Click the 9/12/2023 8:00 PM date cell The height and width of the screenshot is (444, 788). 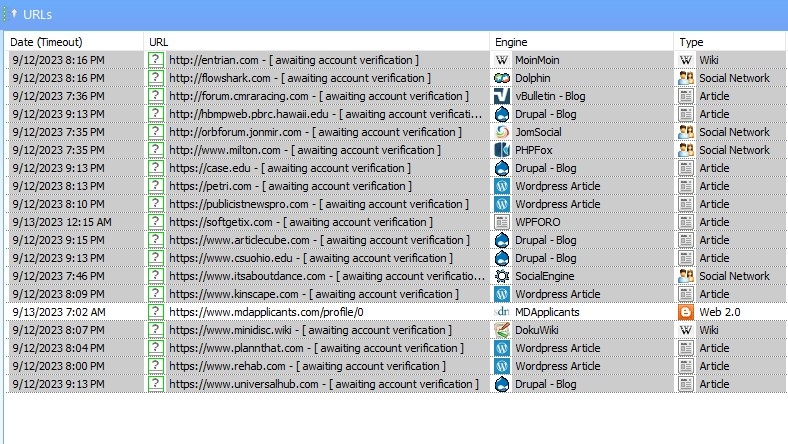(x=58, y=366)
